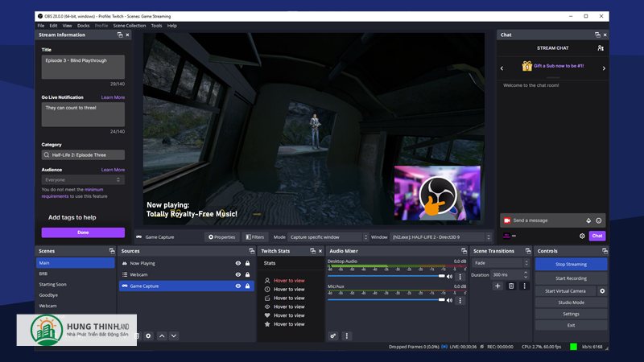The height and width of the screenshot is (362, 644).
Task: Open Mic/Aux options three-dot menu
Action: coord(460,300)
